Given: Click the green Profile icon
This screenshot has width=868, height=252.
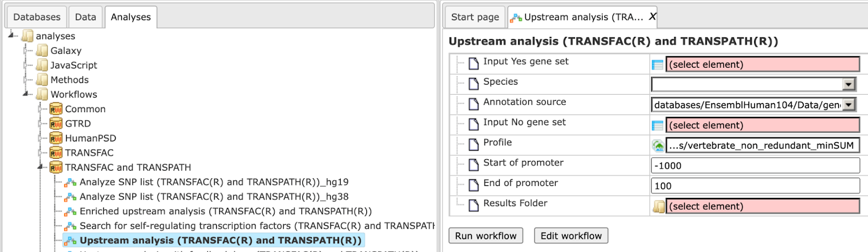Looking at the screenshot, I should (x=658, y=146).
